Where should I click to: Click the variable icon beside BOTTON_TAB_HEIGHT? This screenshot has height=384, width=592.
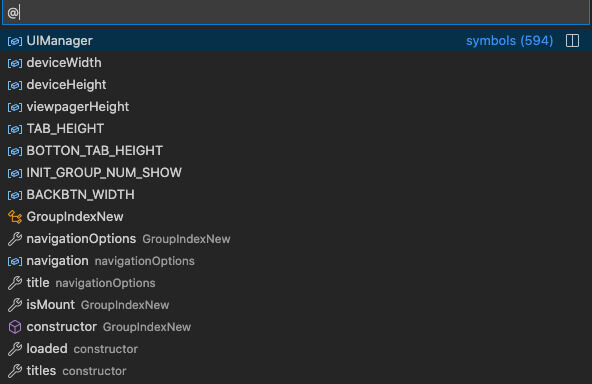coord(15,151)
